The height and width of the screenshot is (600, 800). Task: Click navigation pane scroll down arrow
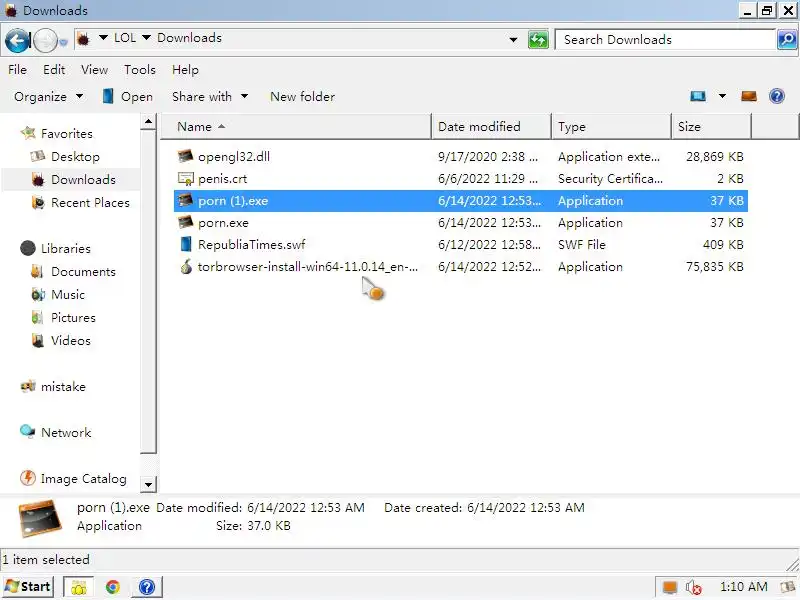click(x=148, y=484)
